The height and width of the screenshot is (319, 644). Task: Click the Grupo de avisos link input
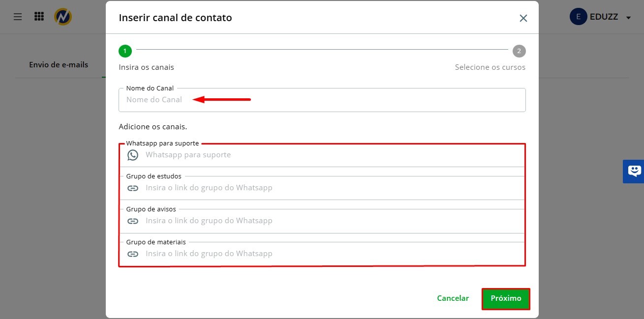(x=330, y=221)
